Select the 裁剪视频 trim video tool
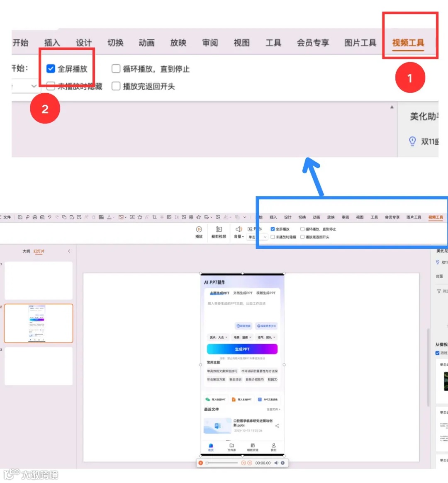Image resolution: width=448 pixels, height=483 pixels. coord(219,231)
